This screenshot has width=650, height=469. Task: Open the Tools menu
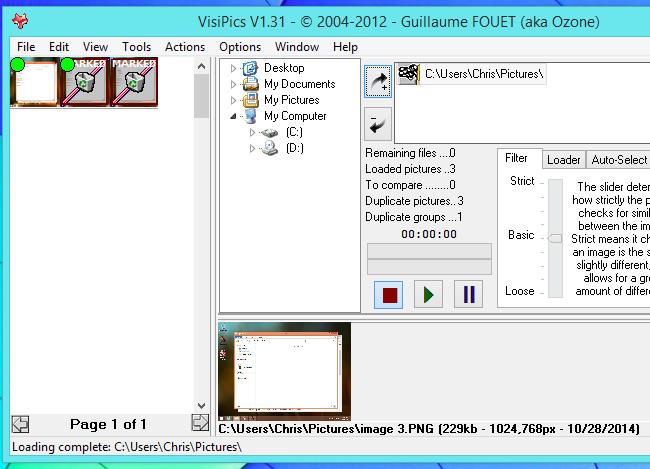click(136, 47)
